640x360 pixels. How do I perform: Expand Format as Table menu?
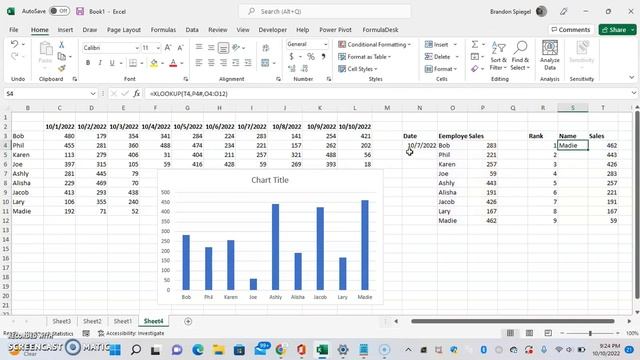click(364, 57)
